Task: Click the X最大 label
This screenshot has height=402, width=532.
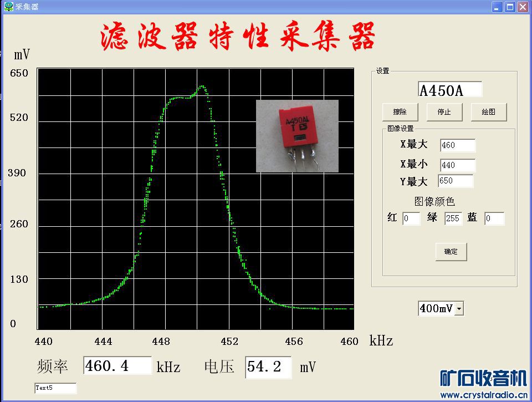Action: (414, 144)
